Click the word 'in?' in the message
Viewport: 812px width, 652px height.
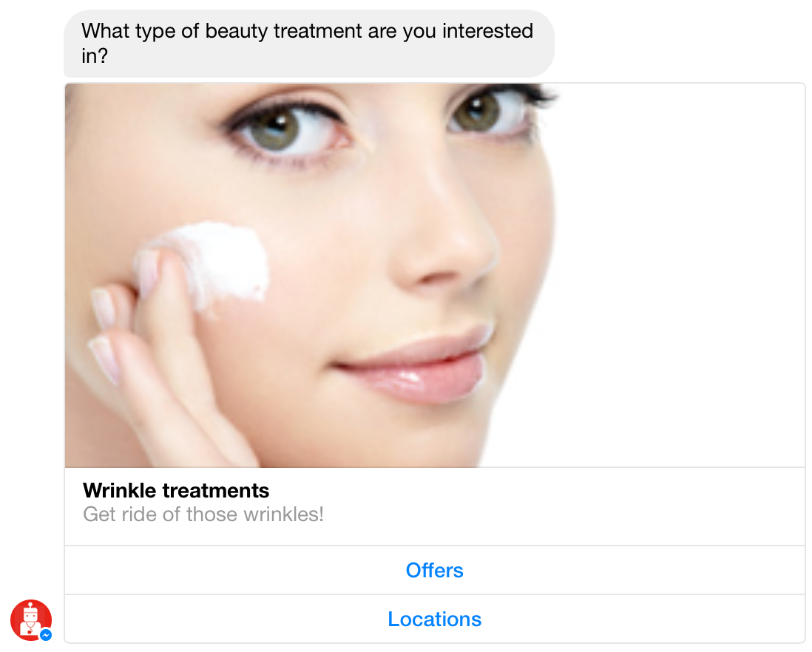(95, 56)
